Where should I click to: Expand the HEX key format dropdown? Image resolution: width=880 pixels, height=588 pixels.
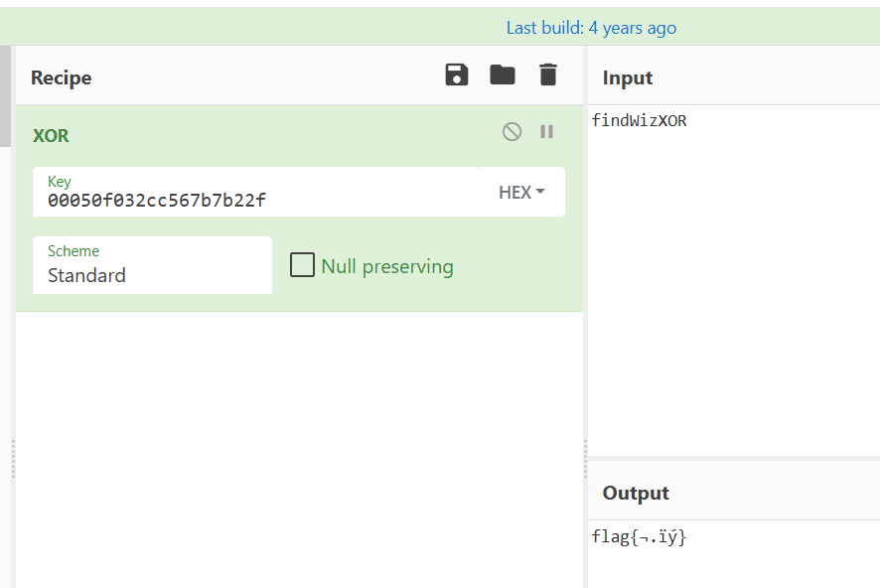click(x=522, y=193)
